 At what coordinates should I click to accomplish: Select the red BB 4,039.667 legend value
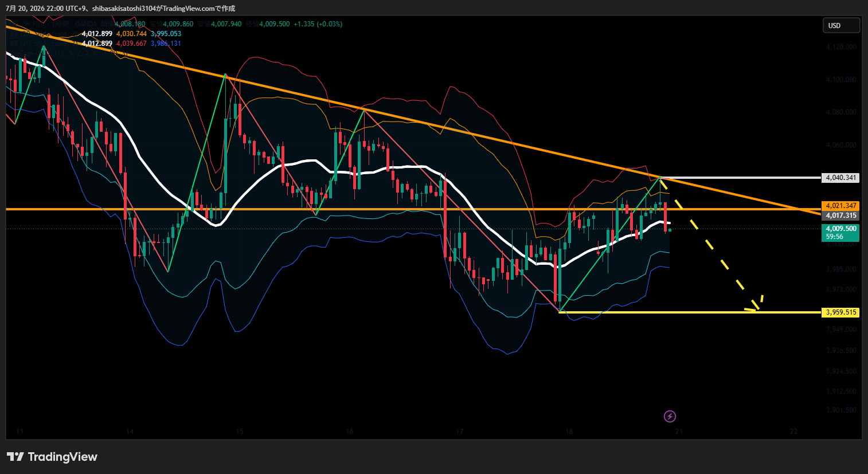[x=131, y=44]
